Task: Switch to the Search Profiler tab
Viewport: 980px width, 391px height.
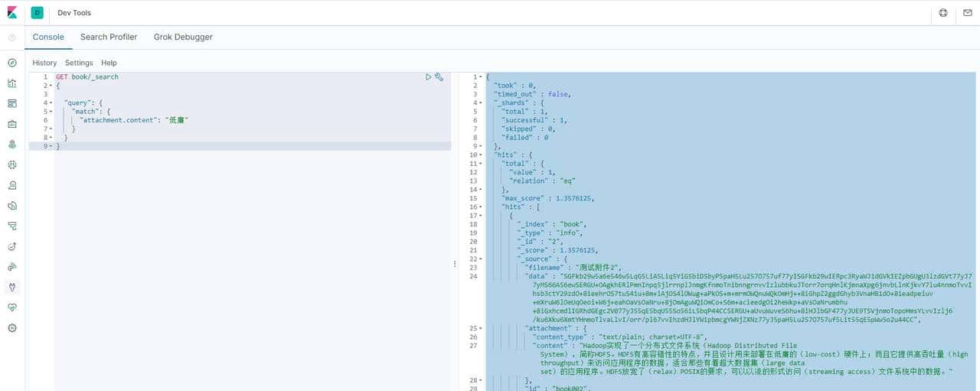Action: 109,37
